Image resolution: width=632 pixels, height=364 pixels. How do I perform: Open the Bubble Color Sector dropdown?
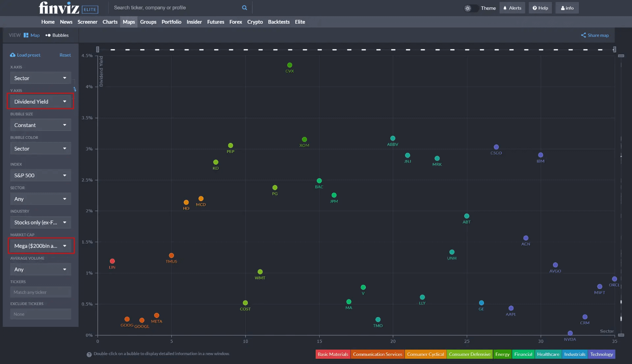click(x=40, y=148)
